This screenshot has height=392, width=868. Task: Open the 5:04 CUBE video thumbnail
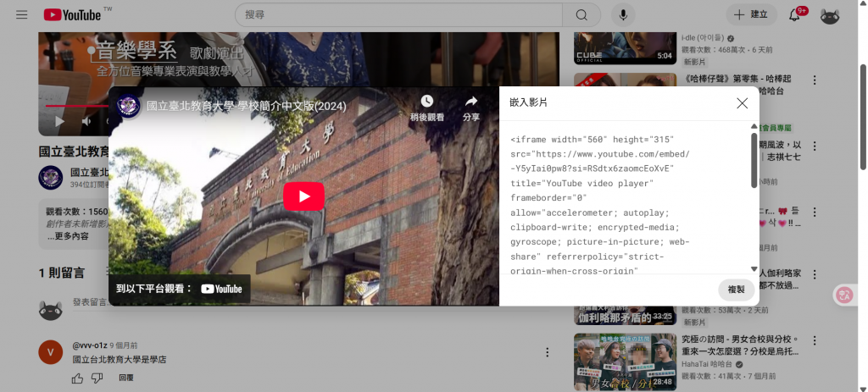[625, 48]
